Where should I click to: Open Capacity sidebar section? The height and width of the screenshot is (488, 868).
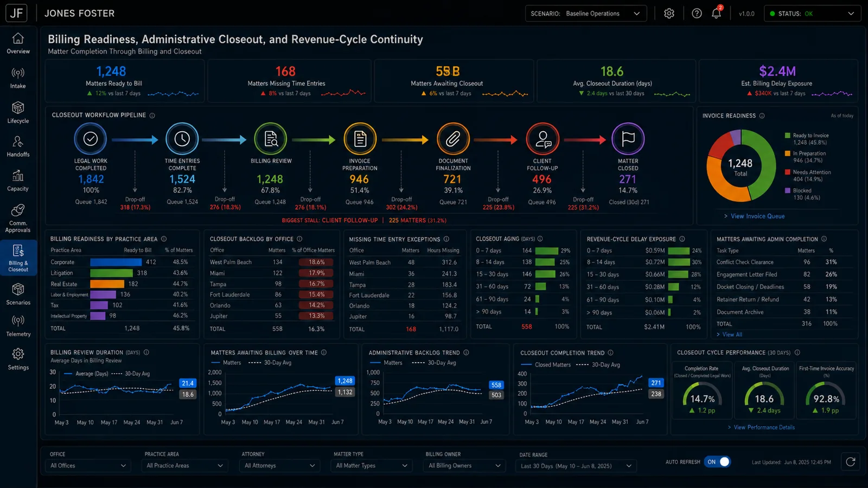(x=18, y=181)
